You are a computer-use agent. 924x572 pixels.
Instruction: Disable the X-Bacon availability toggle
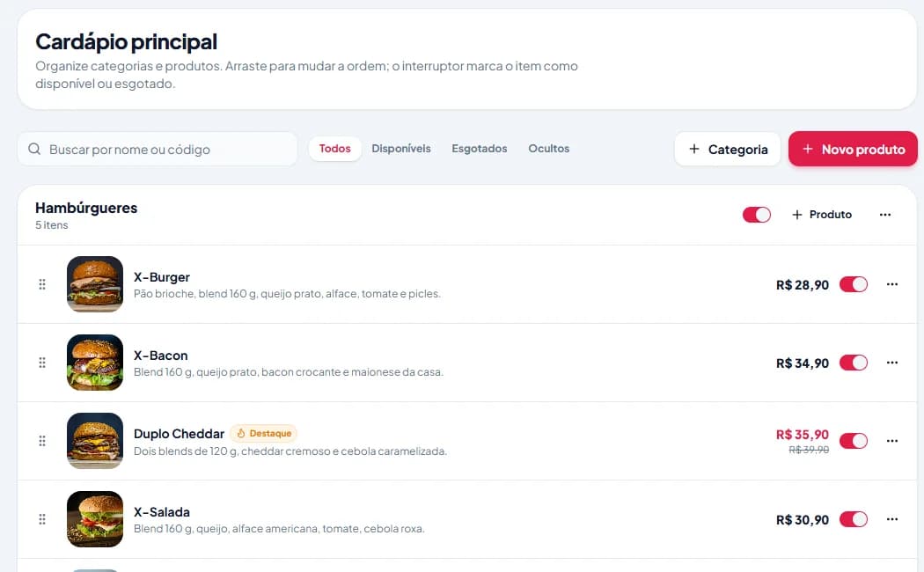(x=854, y=363)
